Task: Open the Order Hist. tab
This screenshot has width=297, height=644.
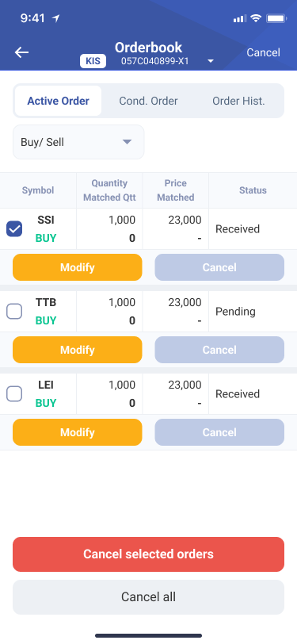Action: [238, 101]
